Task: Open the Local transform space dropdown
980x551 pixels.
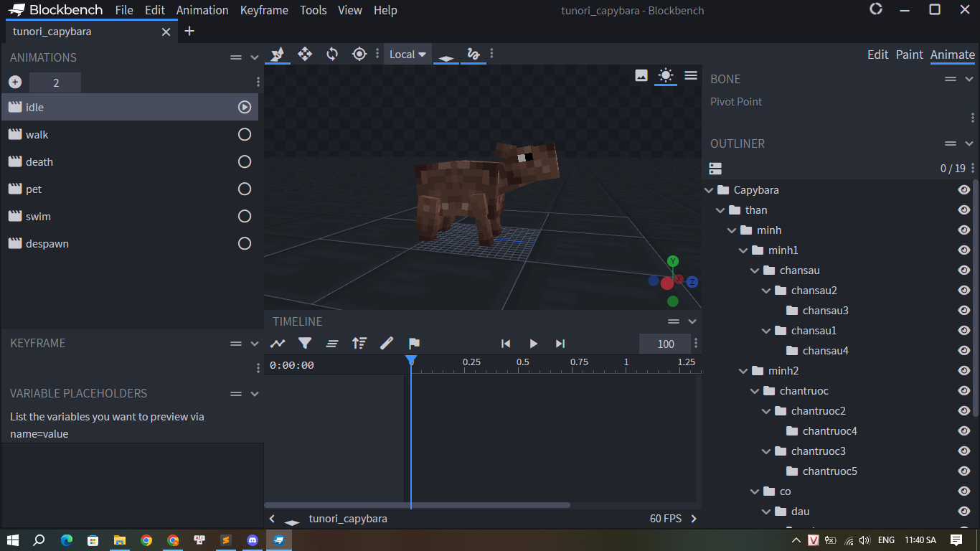Action: point(407,54)
